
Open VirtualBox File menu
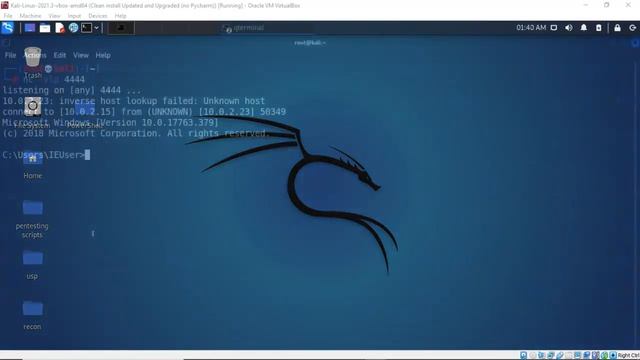[8, 16]
